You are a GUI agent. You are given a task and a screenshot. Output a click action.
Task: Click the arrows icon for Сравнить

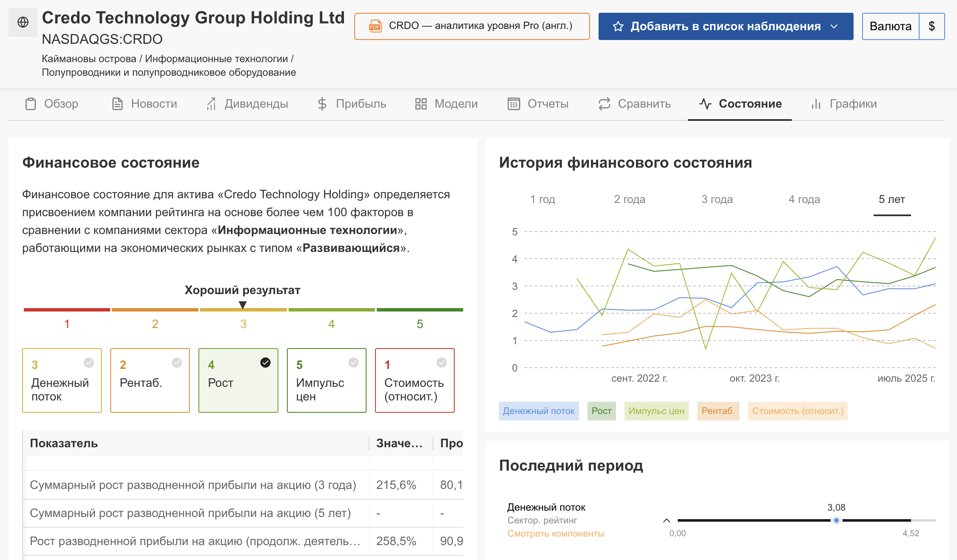click(x=605, y=104)
